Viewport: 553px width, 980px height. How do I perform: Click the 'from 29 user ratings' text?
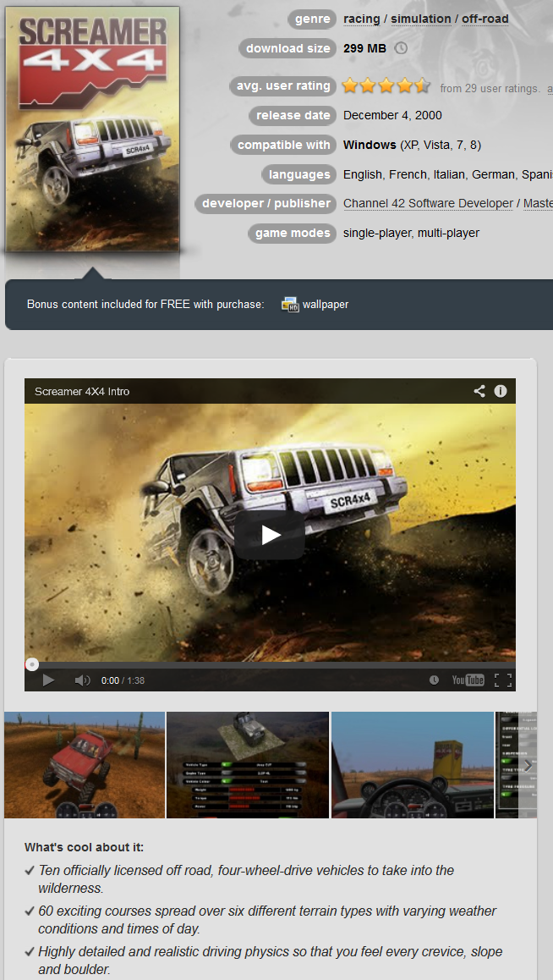click(x=490, y=89)
